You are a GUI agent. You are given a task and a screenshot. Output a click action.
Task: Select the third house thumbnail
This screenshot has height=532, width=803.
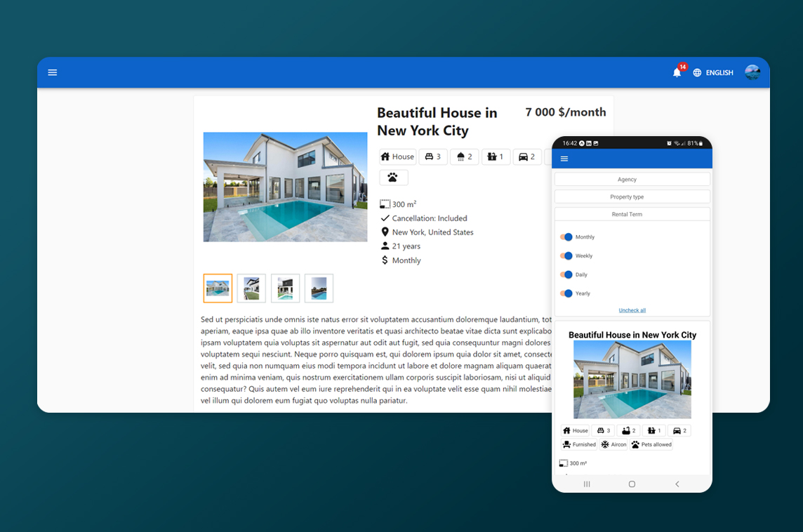click(x=285, y=288)
